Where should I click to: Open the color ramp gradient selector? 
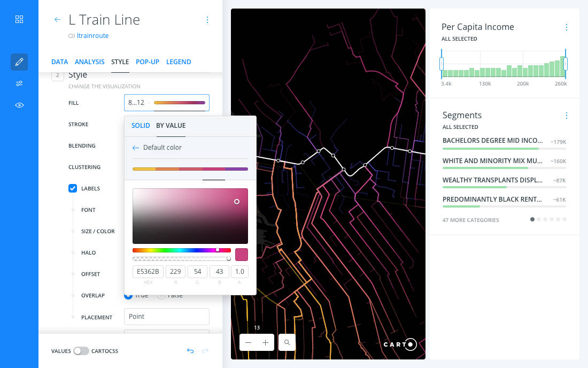190,168
